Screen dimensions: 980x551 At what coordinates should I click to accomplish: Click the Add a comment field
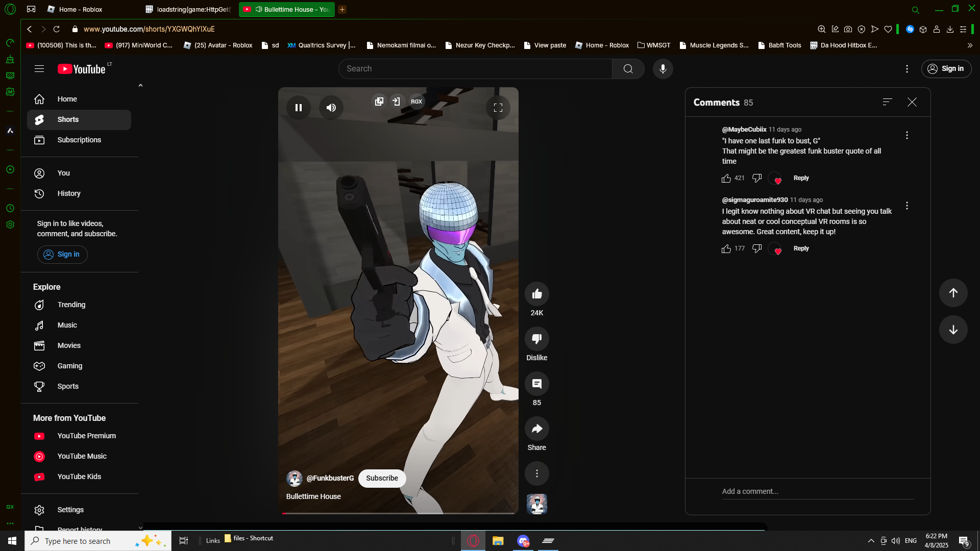click(x=817, y=491)
